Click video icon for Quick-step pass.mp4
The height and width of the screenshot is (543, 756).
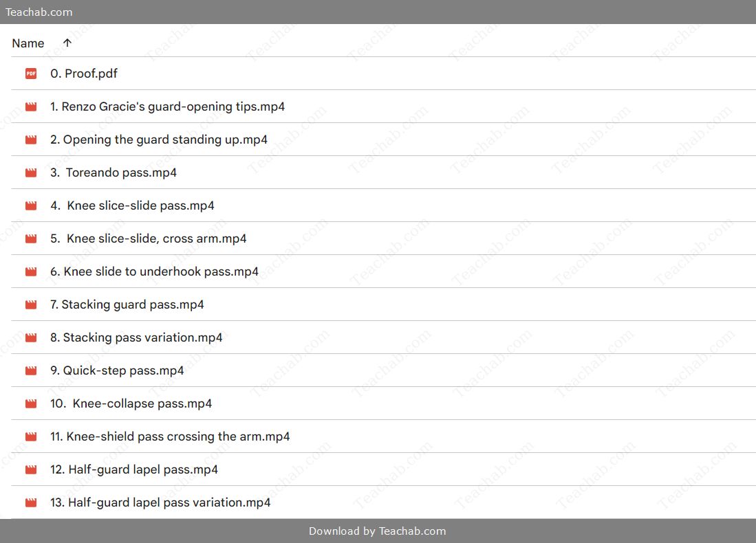(x=31, y=370)
